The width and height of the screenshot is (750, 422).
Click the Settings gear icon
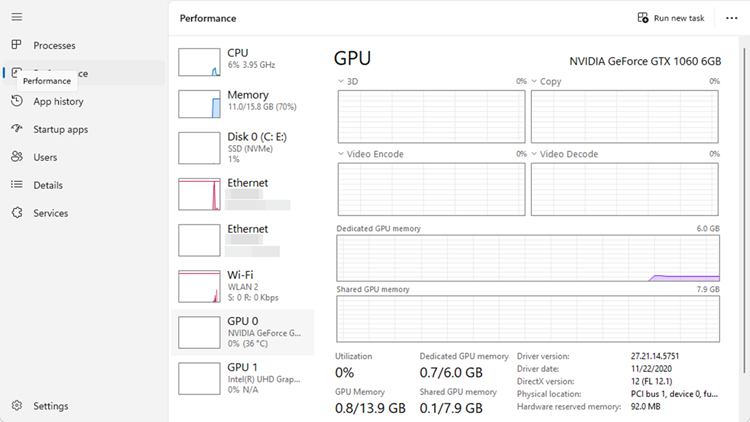(x=17, y=405)
